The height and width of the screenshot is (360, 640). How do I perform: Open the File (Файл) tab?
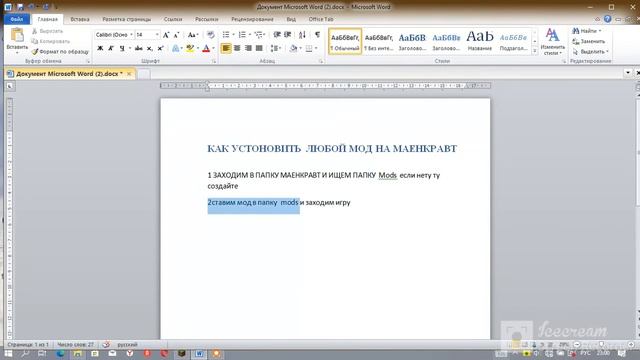tap(17, 19)
